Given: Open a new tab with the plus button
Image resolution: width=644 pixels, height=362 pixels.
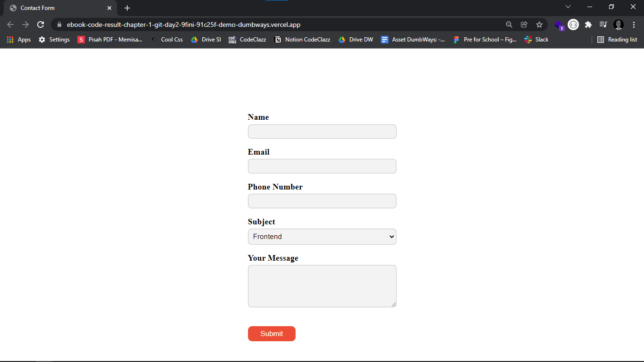Looking at the screenshot, I should click(x=127, y=8).
